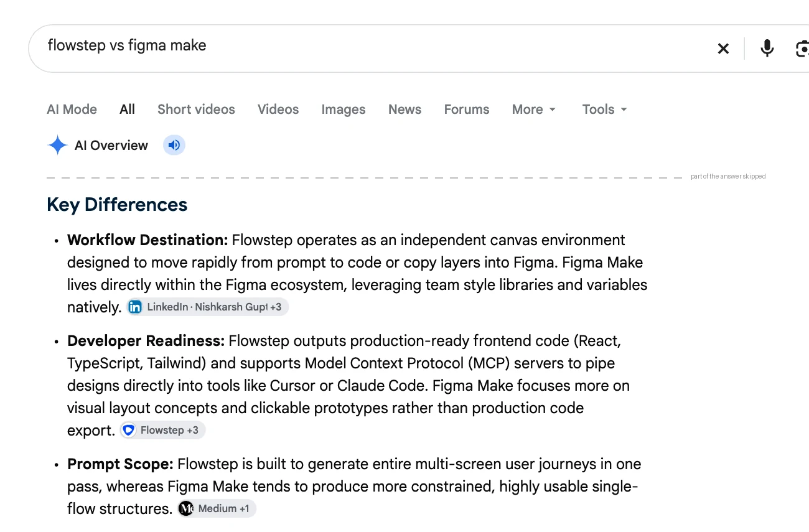
Task: Start voice search with the microphone icon
Action: tap(767, 49)
